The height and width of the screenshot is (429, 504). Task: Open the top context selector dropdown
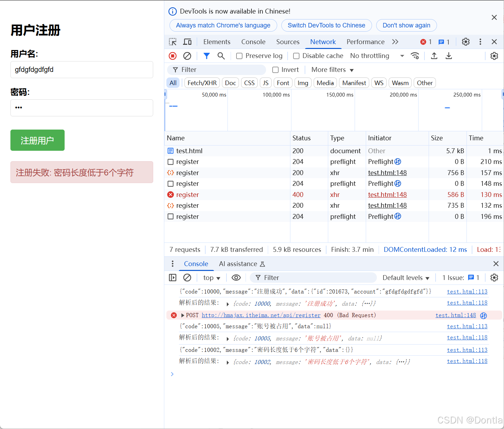[212, 278]
